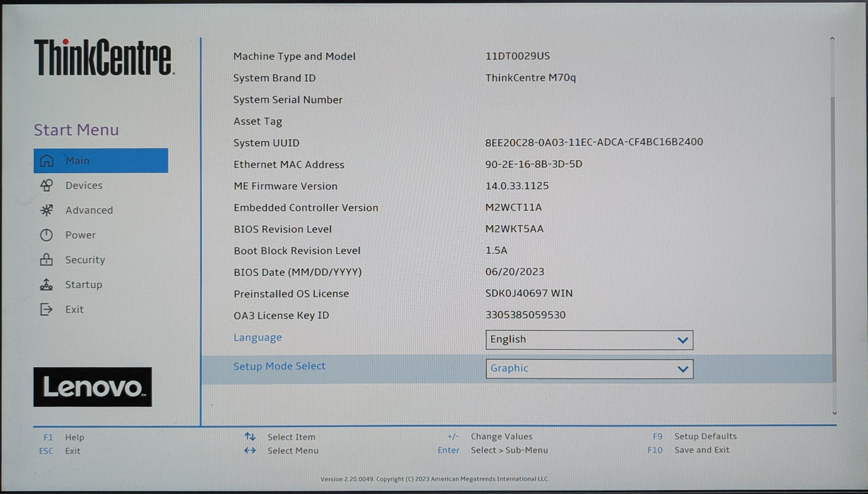Click the value 11DT0029US
This screenshot has height=494, width=868.
coord(517,56)
